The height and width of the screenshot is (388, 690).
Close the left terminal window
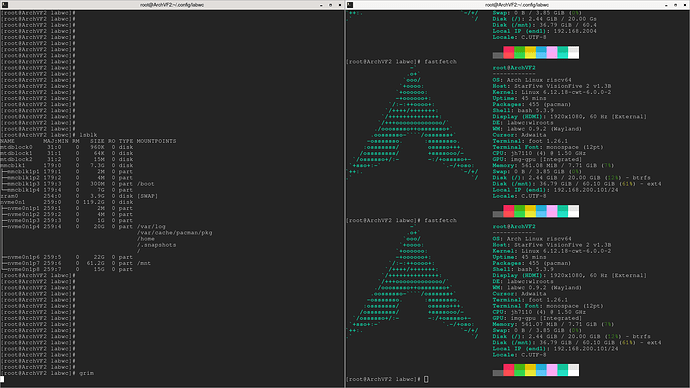click(340, 5)
